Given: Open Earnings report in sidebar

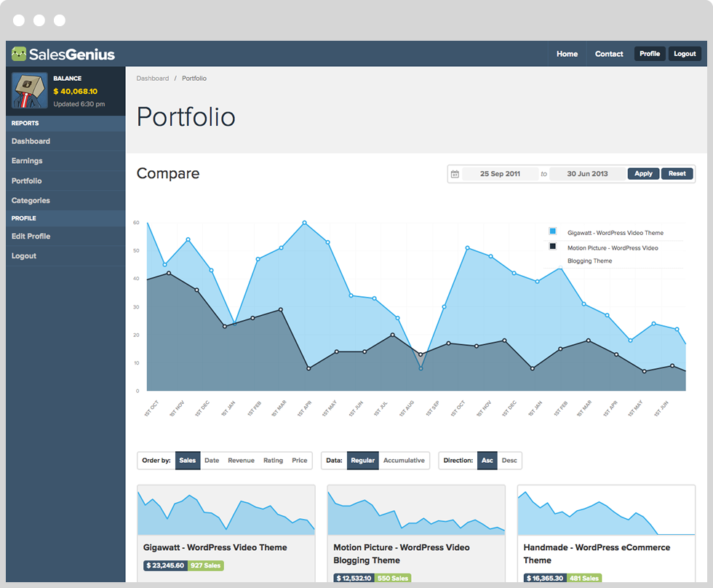Looking at the screenshot, I should pyautogui.click(x=65, y=161).
